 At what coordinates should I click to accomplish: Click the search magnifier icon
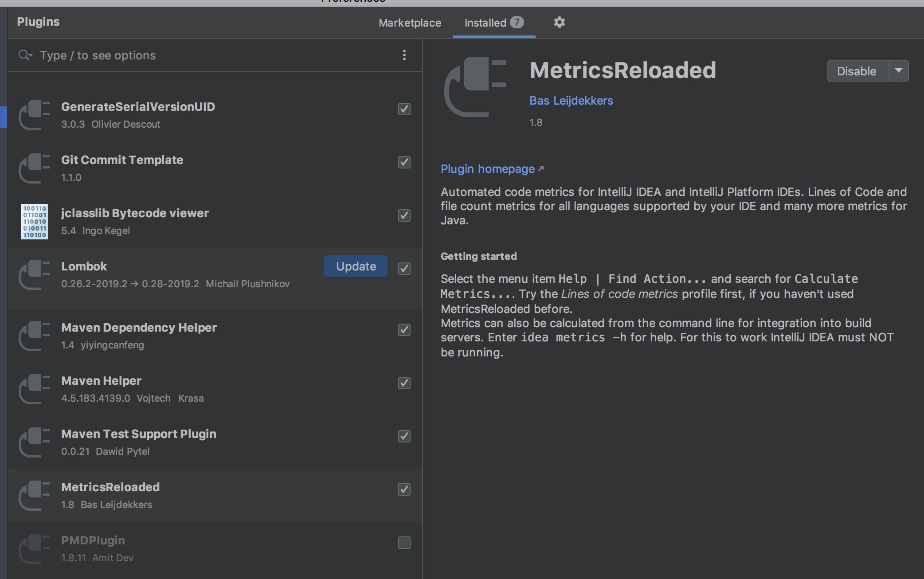[23, 55]
